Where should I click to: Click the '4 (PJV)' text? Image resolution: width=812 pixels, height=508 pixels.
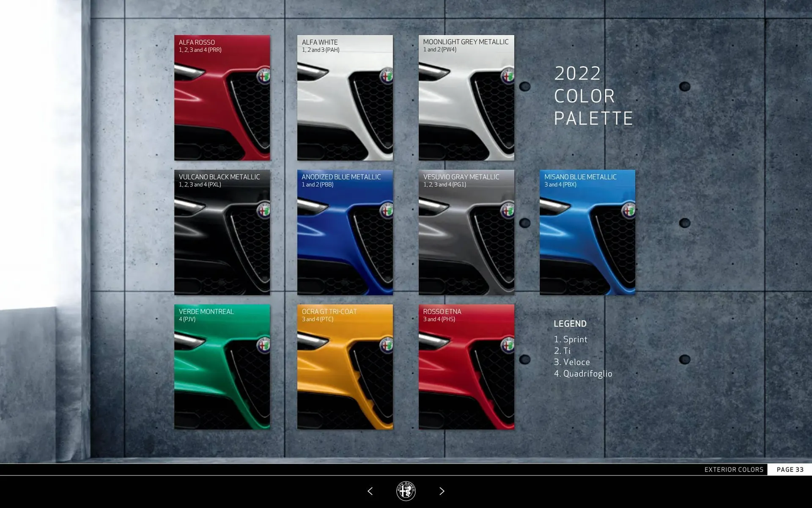coord(187,319)
